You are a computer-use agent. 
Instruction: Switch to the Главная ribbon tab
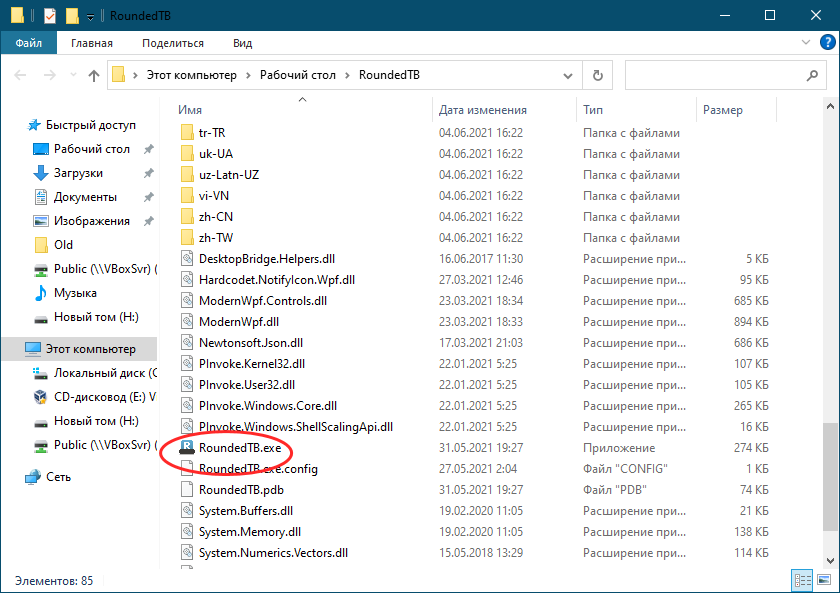point(92,43)
